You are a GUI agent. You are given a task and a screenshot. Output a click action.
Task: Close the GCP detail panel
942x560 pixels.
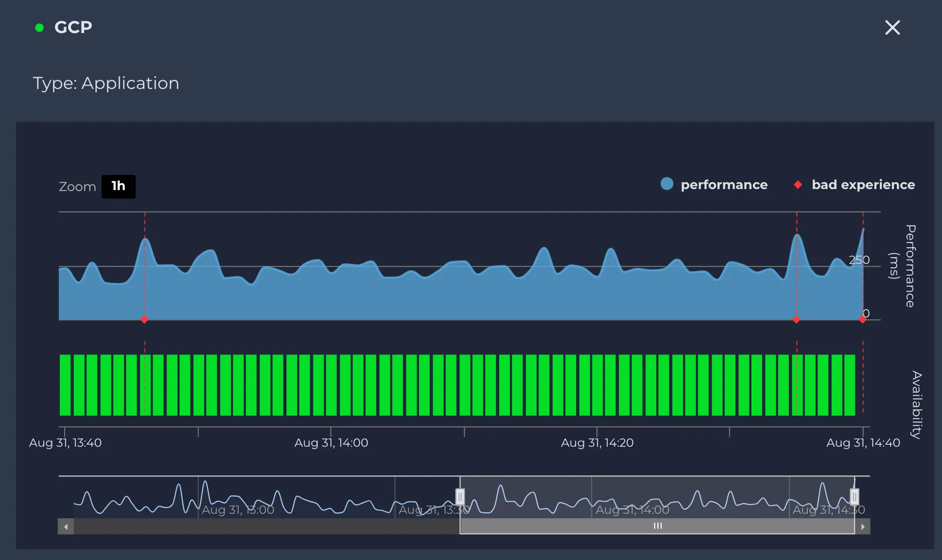pos(892,28)
